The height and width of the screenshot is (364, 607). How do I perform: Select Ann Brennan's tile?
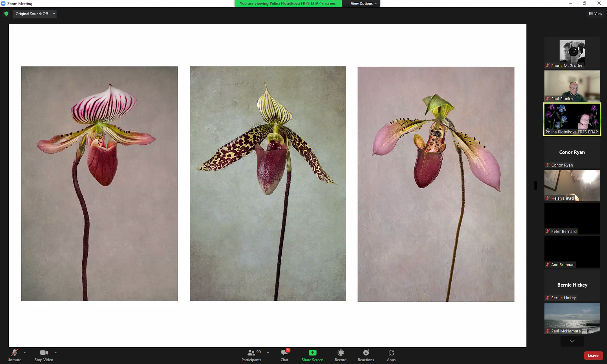pos(572,252)
